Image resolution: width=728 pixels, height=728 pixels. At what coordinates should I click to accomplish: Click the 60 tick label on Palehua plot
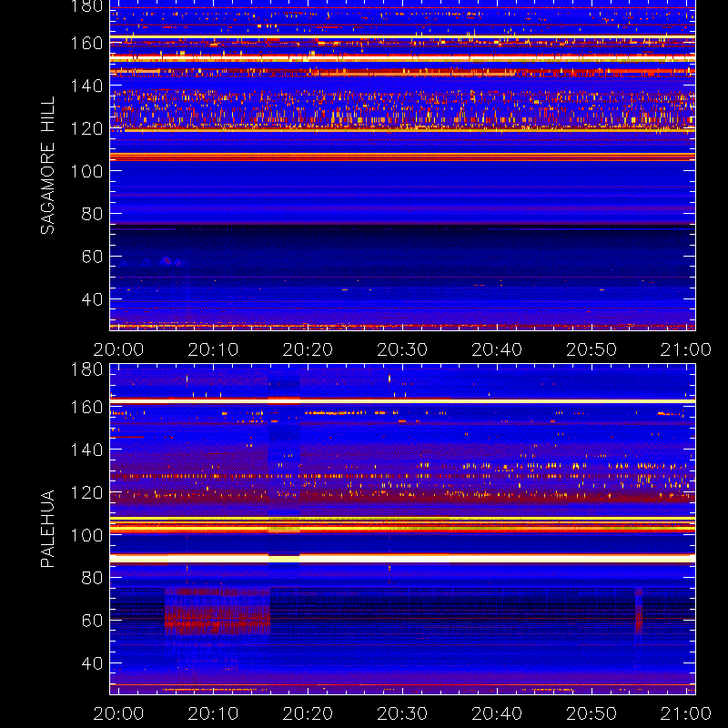[x=92, y=621]
